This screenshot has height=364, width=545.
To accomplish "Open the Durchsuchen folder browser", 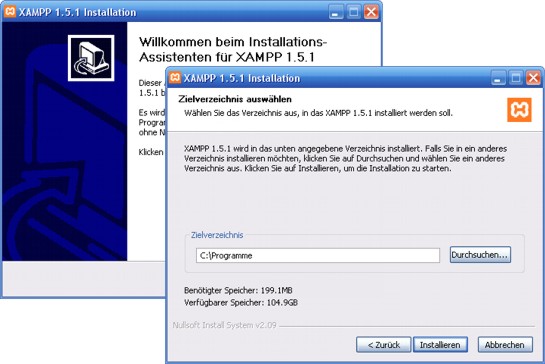I will coord(480,255).
